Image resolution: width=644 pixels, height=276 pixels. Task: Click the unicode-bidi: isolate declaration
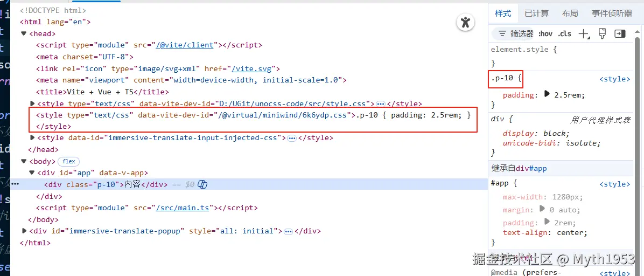[551, 143]
